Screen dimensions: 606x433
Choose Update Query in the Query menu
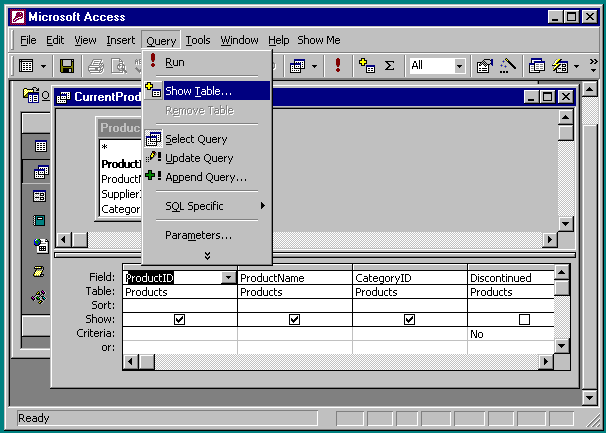click(207, 158)
